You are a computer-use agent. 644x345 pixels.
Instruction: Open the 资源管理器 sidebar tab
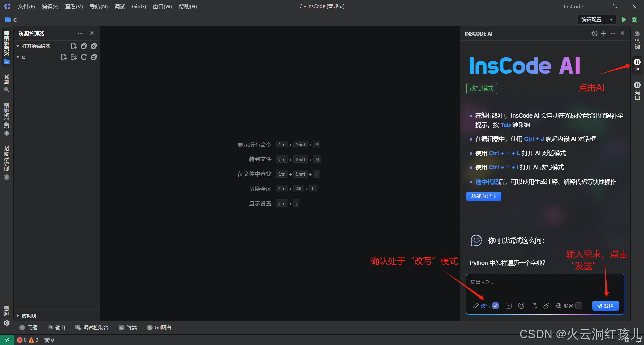click(x=7, y=47)
